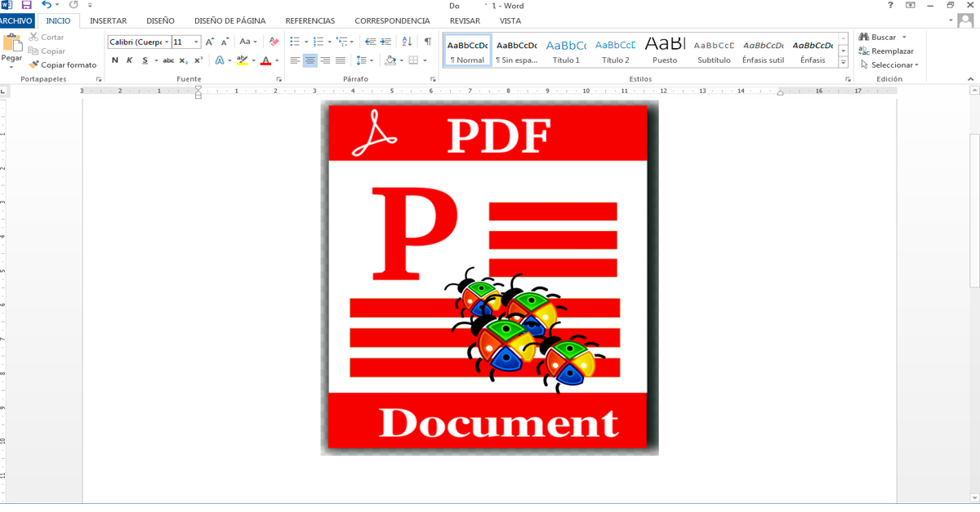Apply the Énfasis sutil style
Image resolution: width=980 pixels, height=512 pixels.
click(764, 51)
